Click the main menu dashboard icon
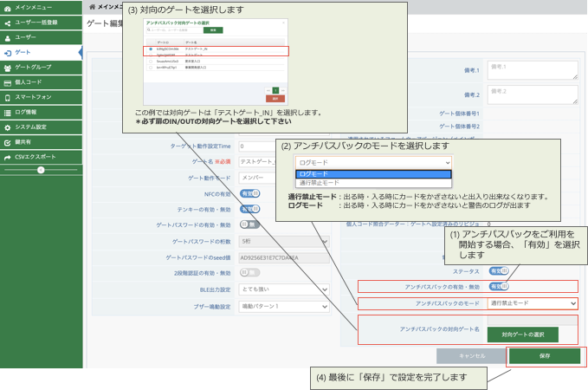This screenshot has height=390, width=588. coord(8,8)
